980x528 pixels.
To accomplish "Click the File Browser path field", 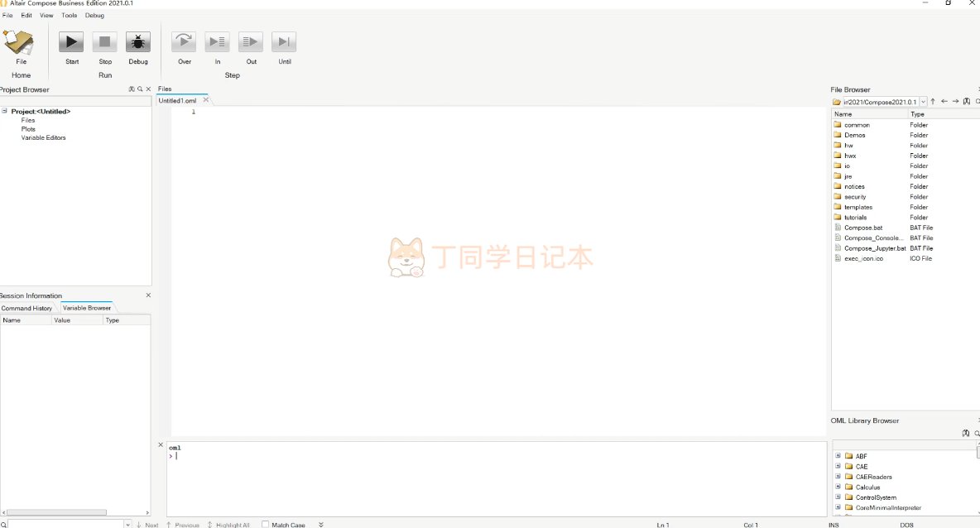I will [x=880, y=102].
